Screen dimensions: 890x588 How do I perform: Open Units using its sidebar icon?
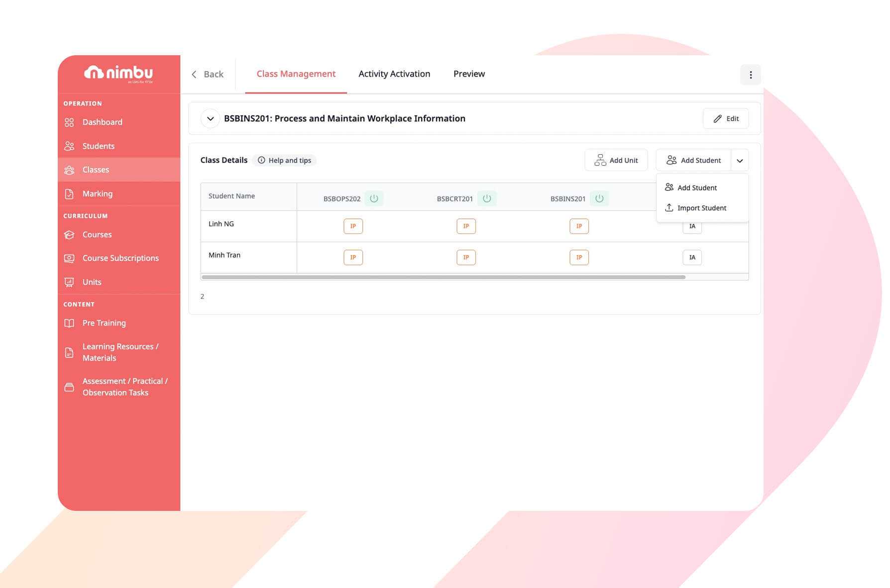(69, 282)
